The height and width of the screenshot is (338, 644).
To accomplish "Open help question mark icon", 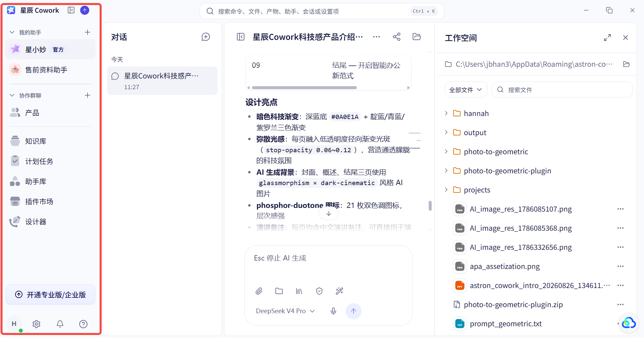I will [x=83, y=324].
